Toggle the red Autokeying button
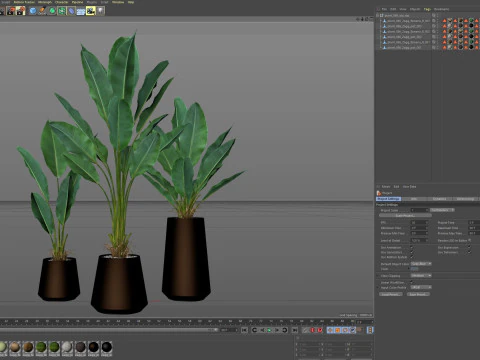 click(313, 330)
